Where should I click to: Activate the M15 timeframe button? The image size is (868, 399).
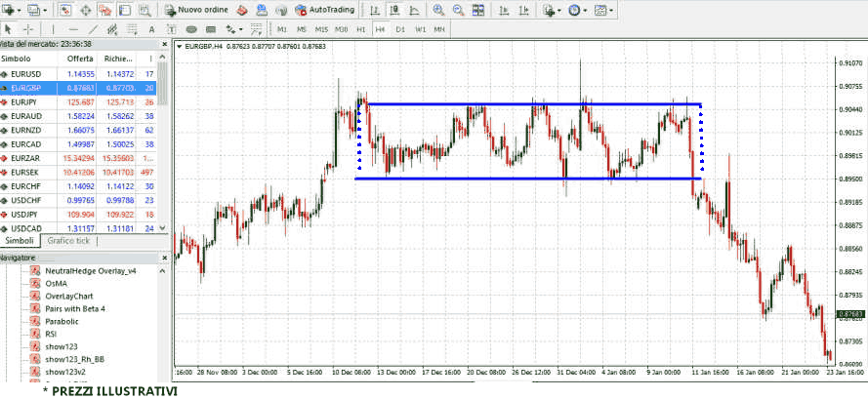[321, 29]
